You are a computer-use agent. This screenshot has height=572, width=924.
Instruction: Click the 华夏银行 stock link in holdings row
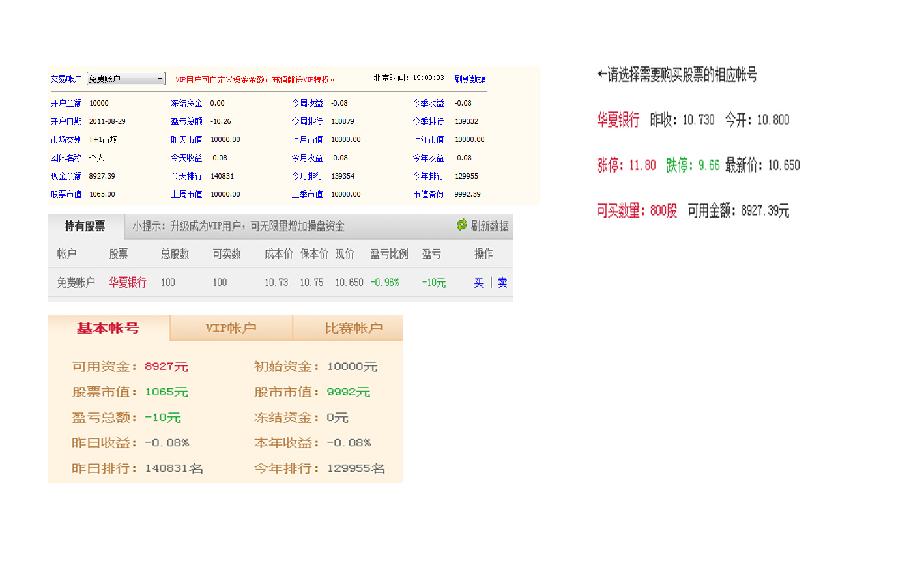coord(128,282)
